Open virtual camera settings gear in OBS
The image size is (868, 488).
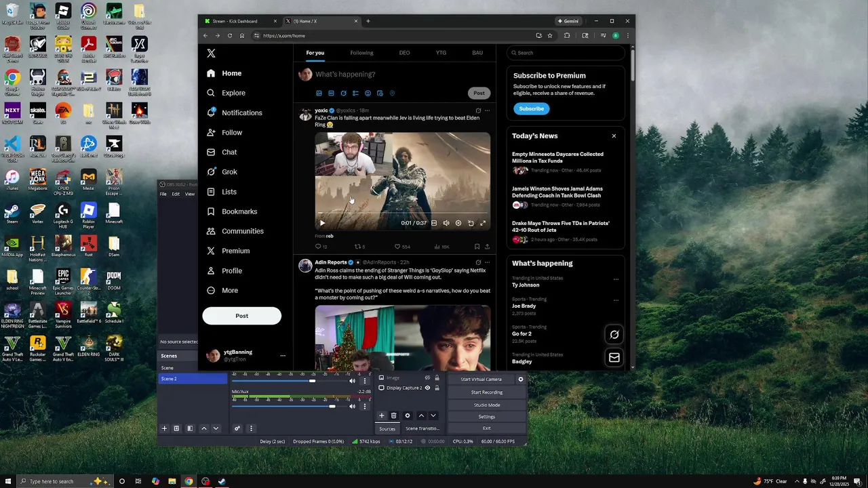[x=521, y=380]
